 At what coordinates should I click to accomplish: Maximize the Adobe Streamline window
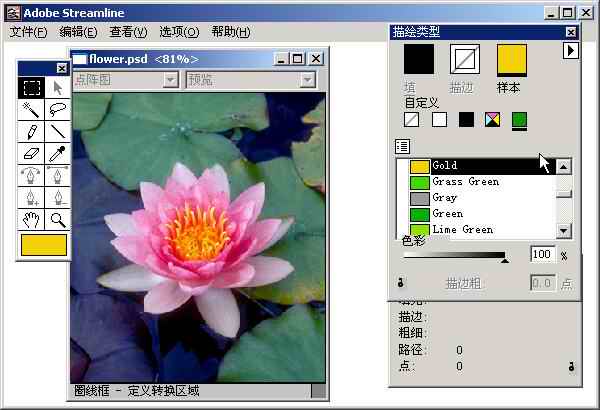567,13
